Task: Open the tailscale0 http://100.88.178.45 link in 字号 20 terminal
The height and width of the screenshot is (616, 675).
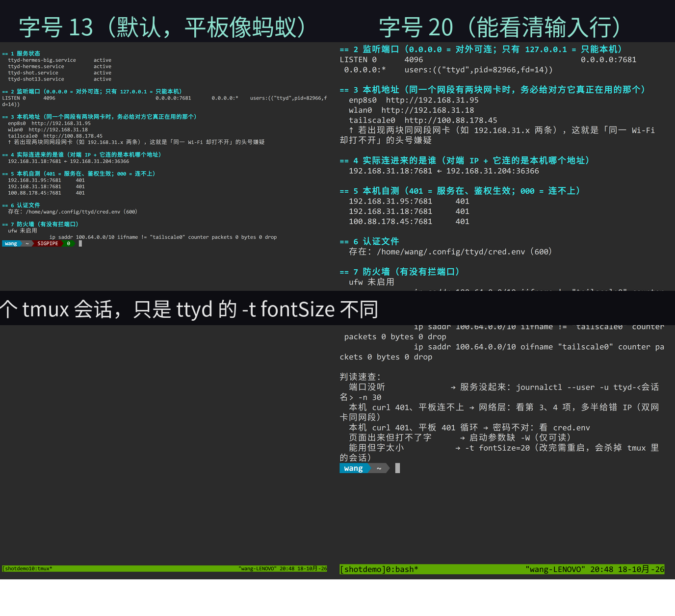Action: point(423,120)
